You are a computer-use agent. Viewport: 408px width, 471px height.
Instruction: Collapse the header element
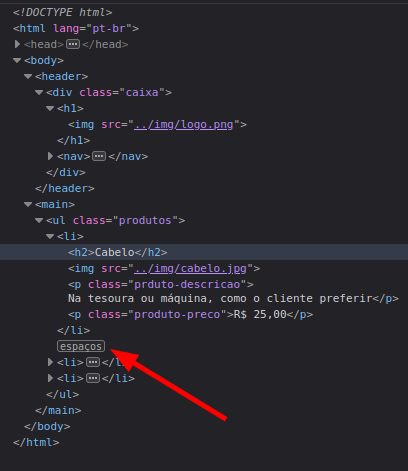coord(28,76)
